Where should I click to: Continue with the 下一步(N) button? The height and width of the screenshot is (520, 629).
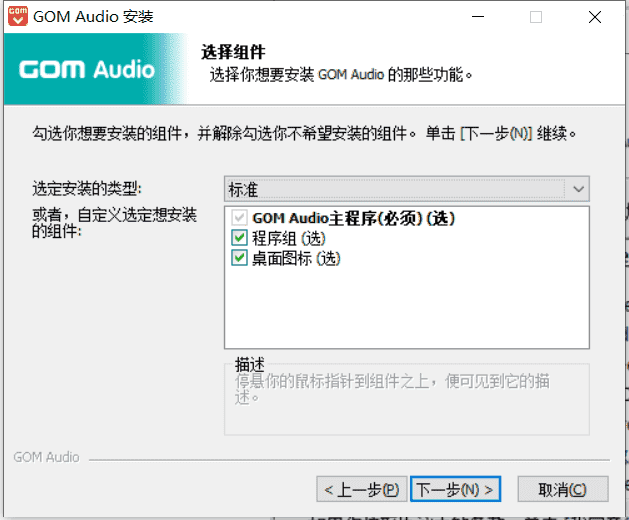pyautogui.click(x=455, y=489)
